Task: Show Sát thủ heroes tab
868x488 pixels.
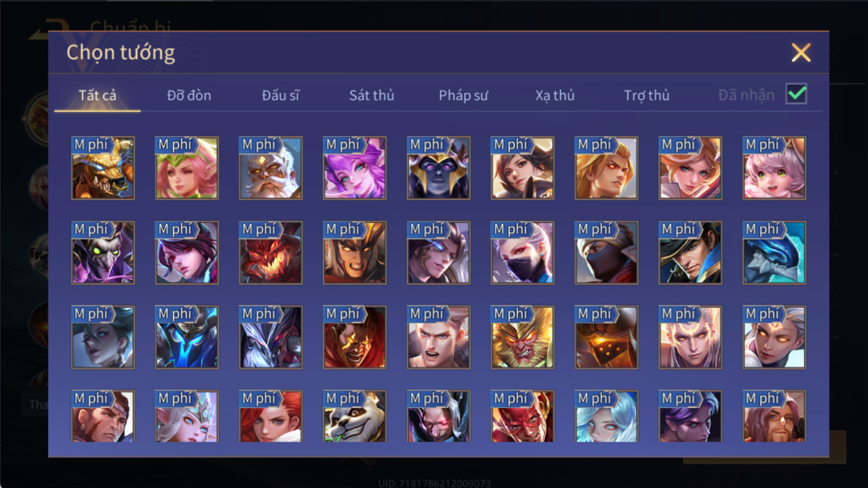Action: point(371,95)
